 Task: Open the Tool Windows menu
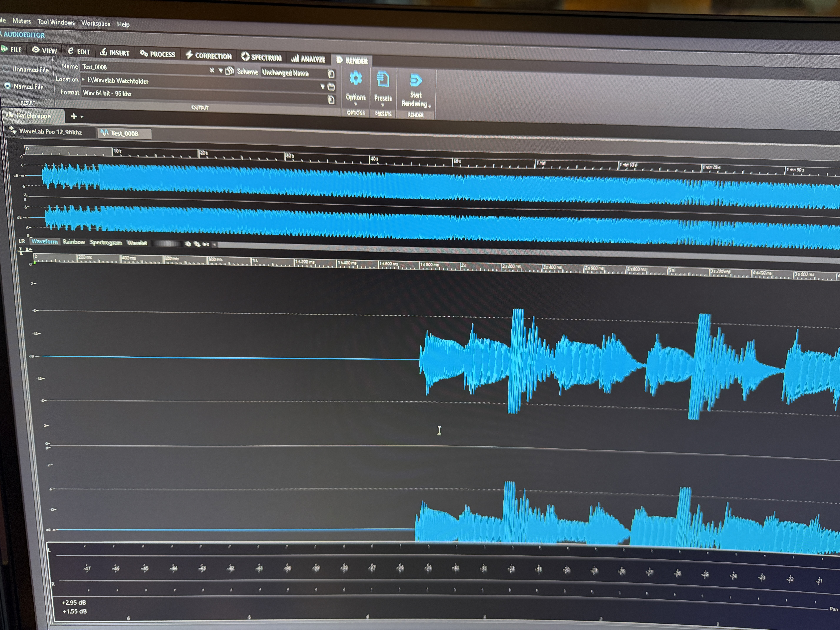[56, 22]
